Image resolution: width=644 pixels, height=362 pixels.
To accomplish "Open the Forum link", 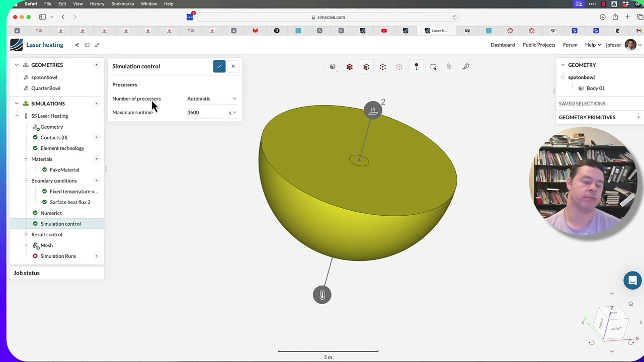I will (x=570, y=45).
